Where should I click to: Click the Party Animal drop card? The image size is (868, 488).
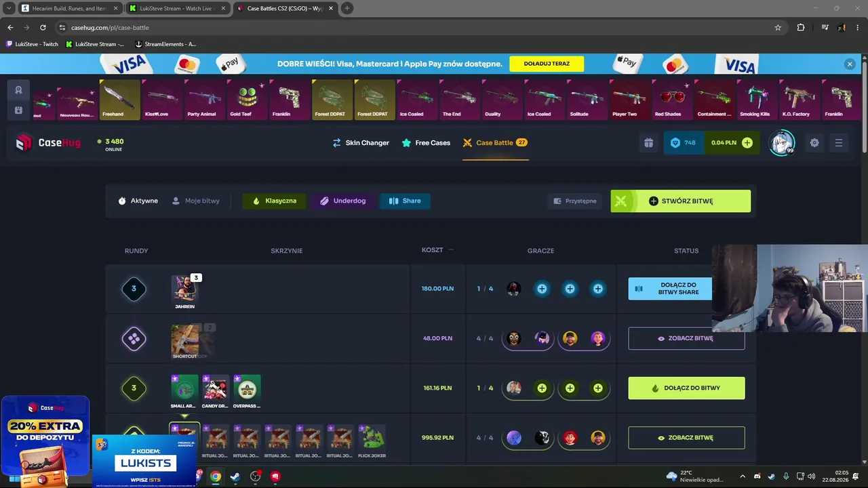click(x=205, y=100)
